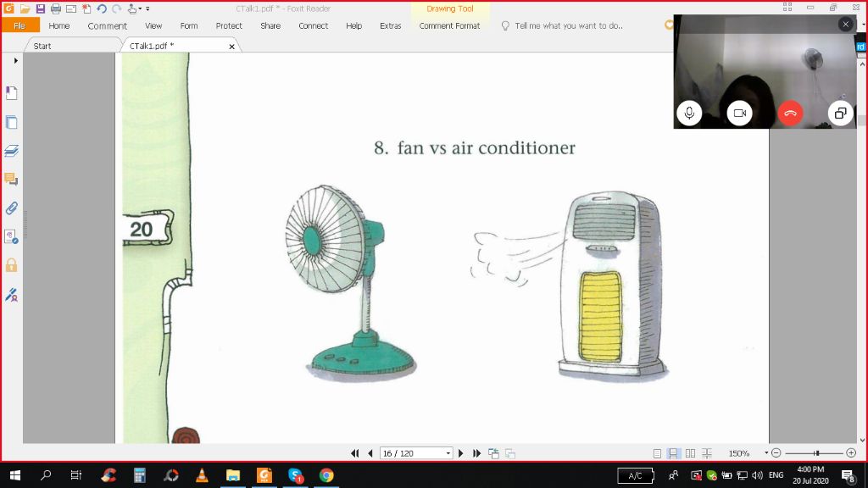
Task: Open the File menu
Action: tap(20, 25)
